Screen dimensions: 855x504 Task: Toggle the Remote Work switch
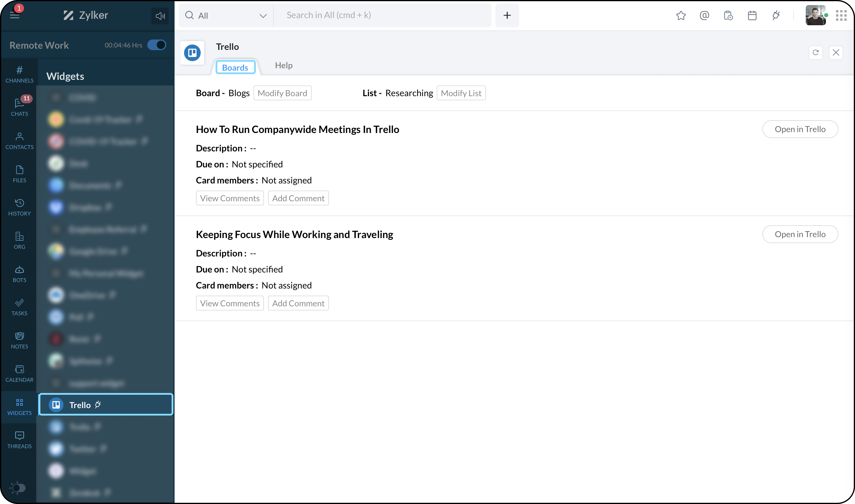pyautogui.click(x=156, y=45)
